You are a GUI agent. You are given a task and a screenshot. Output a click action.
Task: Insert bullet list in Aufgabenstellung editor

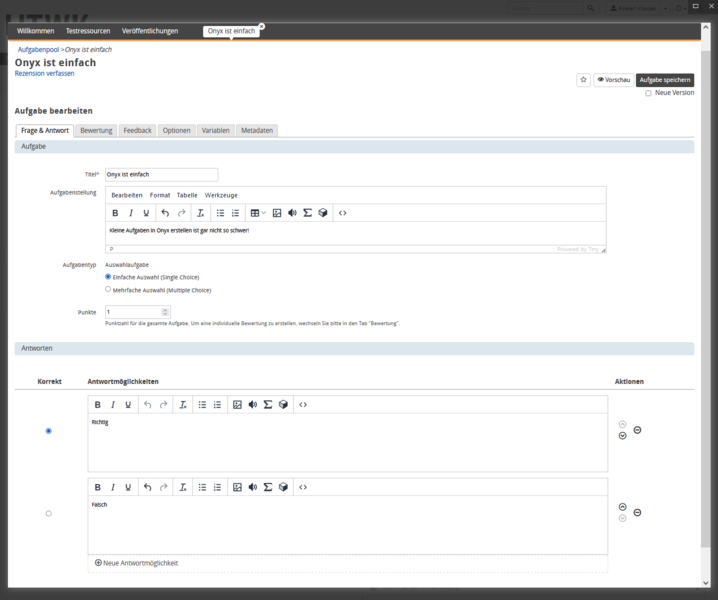click(220, 213)
